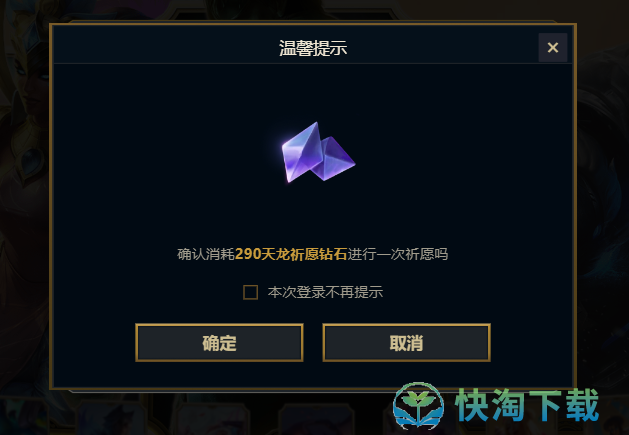Click the 进行一次祈愿吗 question text
This screenshot has width=629, height=435.
tap(398, 254)
